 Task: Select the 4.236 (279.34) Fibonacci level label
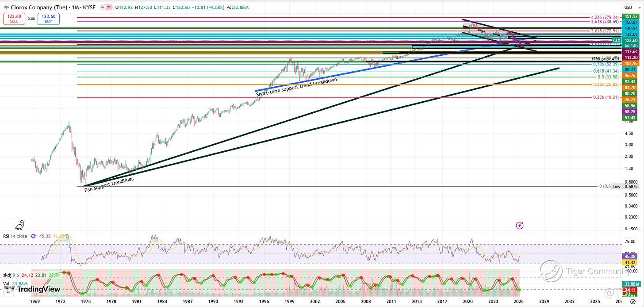(605, 17)
